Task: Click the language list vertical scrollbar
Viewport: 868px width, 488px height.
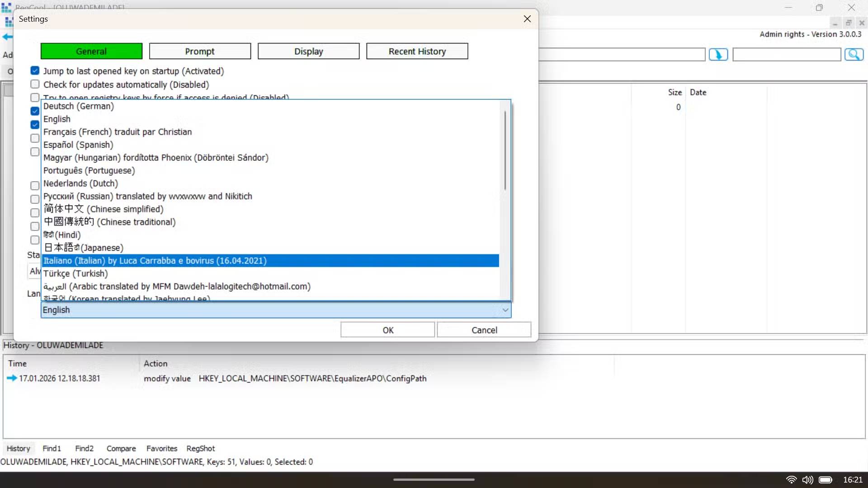Action: point(505,149)
